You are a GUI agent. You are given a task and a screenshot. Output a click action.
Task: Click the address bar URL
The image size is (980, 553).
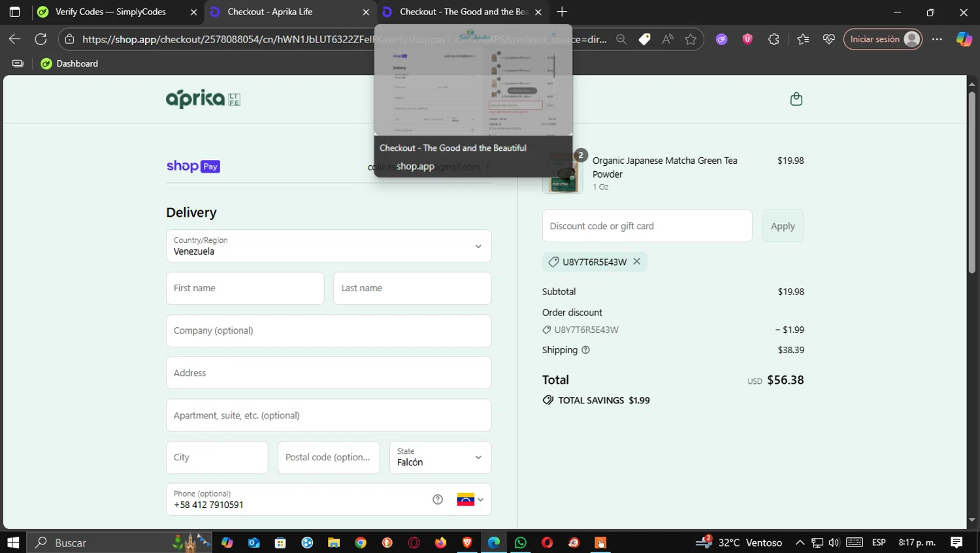tap(344, 39)
